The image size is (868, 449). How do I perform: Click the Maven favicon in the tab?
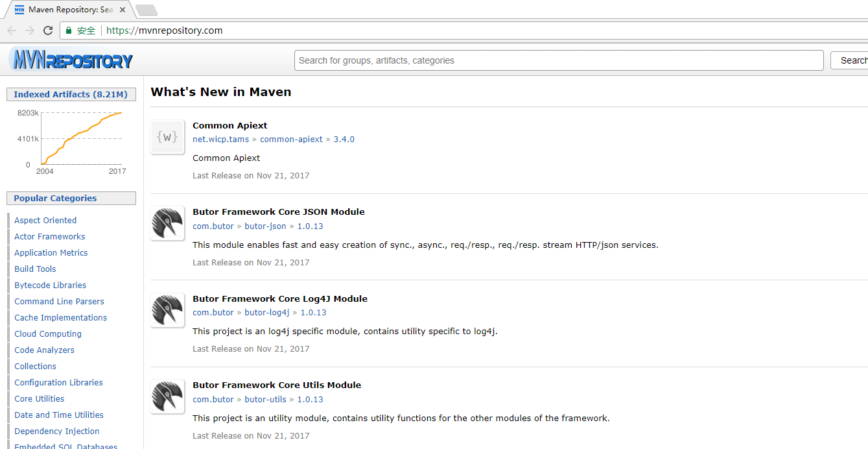point(19,10)
